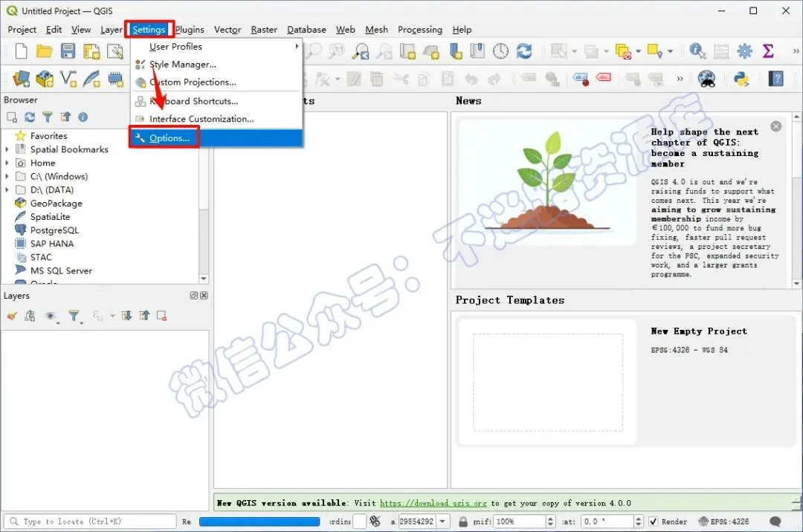
Task: Click the blue properties info icon in Browser
Action: click(83, 117)
